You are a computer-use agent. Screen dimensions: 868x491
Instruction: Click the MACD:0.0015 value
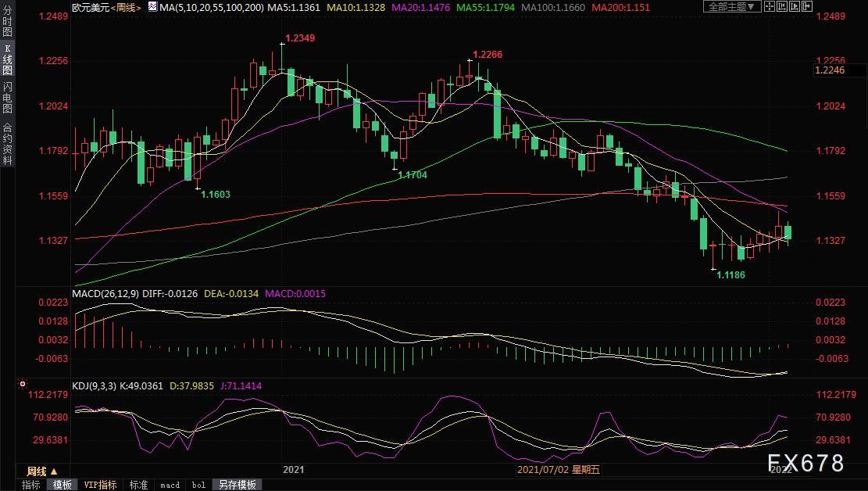pos(295,294)
